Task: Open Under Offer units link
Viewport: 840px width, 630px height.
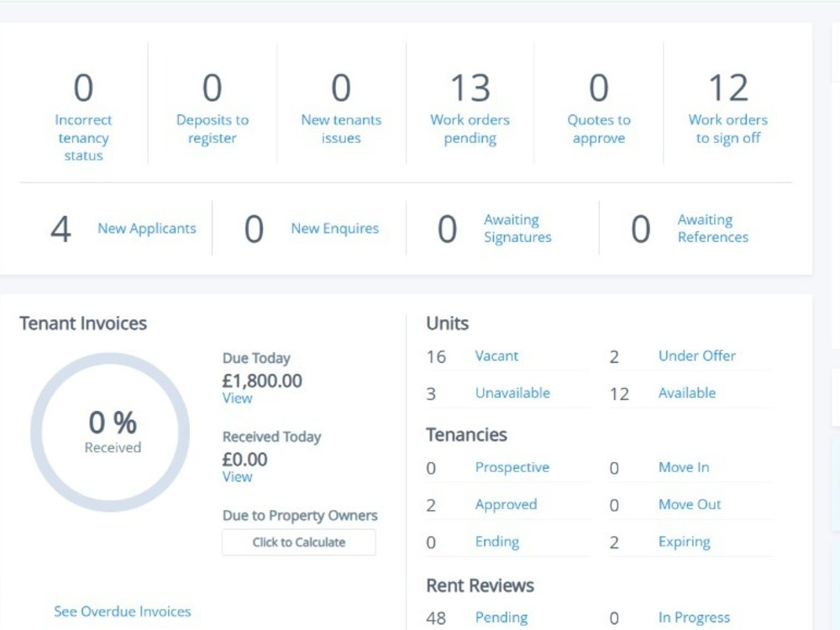Action: coord(697,355)
